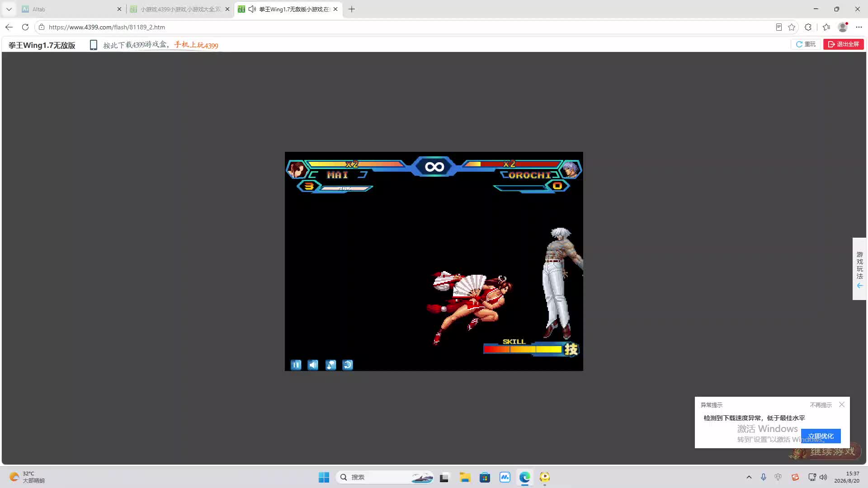The height and width of the screenshot is (488, 868).
Task: Click Orochi's health bar
Action: coord(512,164)
